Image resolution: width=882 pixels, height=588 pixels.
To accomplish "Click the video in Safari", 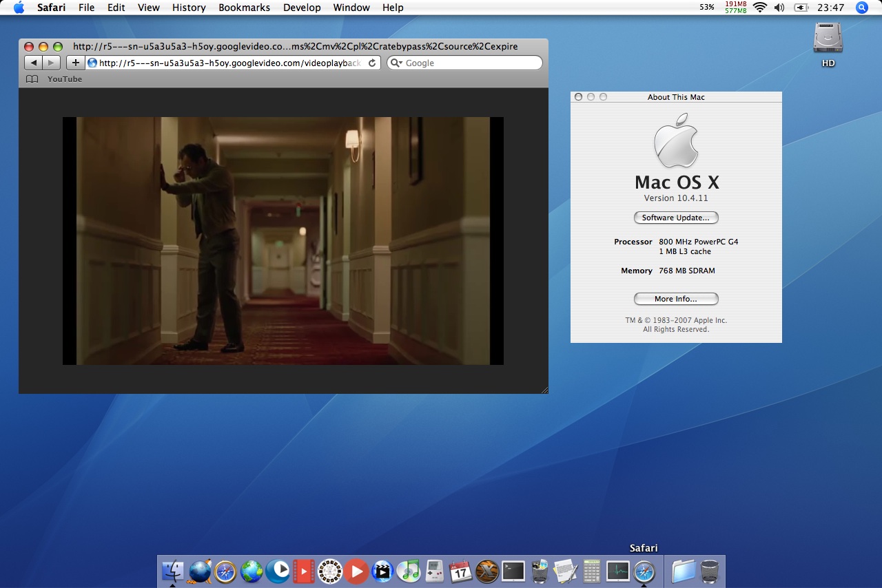I will 283,241.
